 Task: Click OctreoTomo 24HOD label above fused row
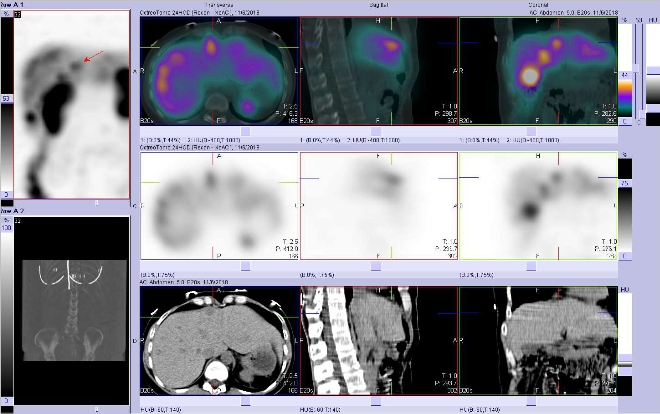pos(200,13)
